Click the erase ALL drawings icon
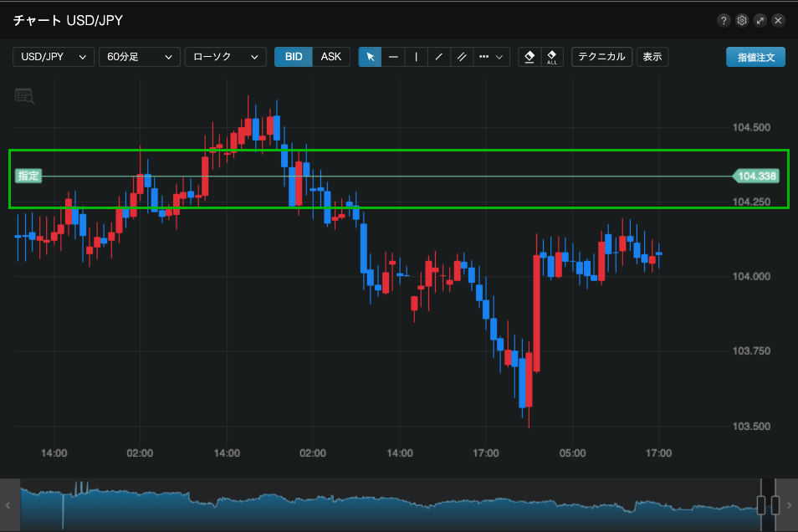798x532 pixels. tap(551, 57)
